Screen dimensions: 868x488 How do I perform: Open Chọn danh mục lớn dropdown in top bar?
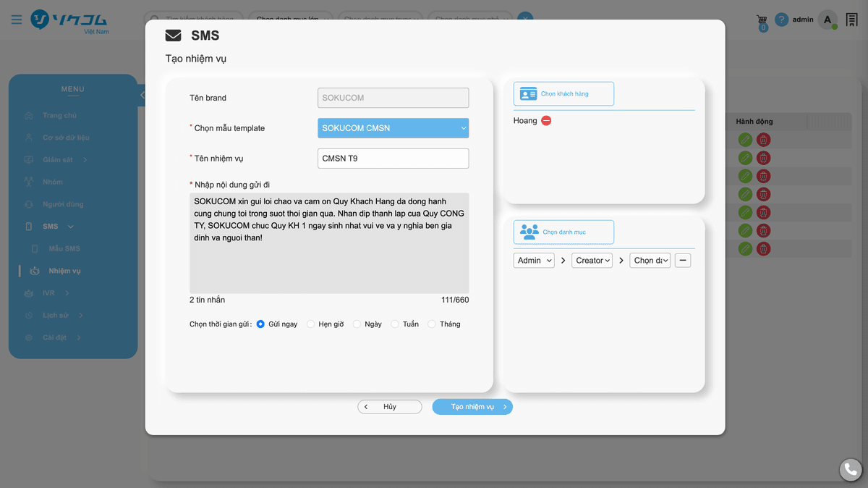tap(291, 20)
